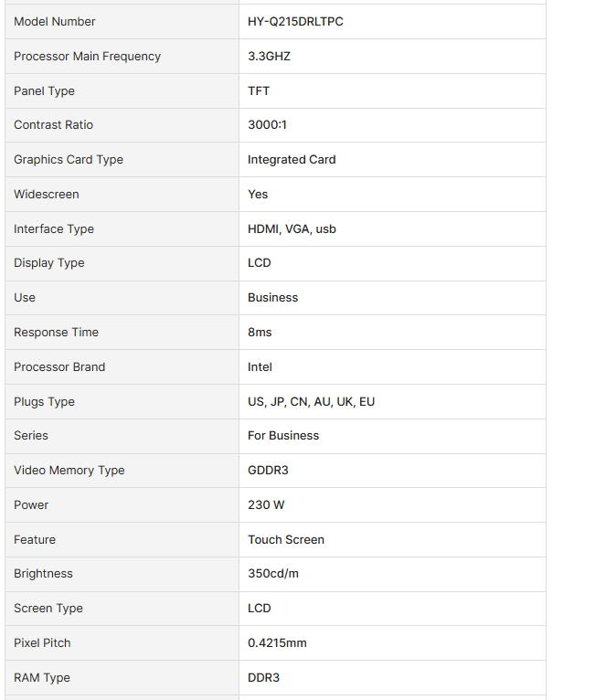Select the HDMI, VGA, usb interface value
The image size is (595, 700).
click(x=292, y=229)
